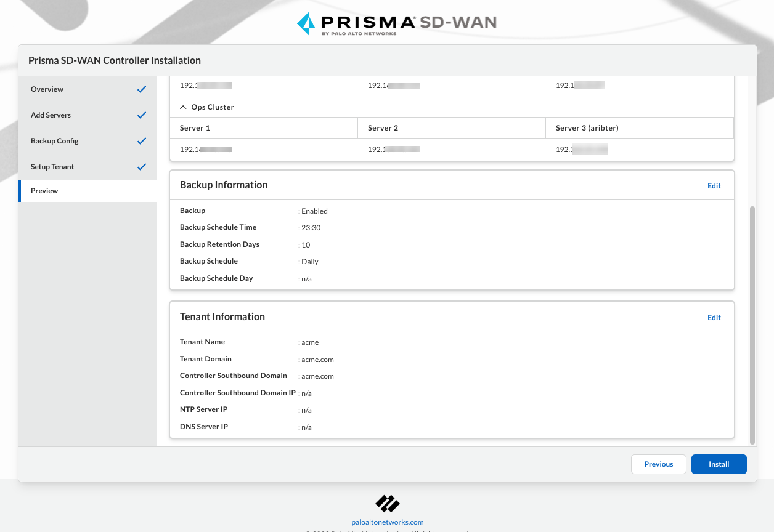Image resolution: width=774 pixels, height=532 pixels.
Task: Click the Tenant Information heading
Action: click(x=222, y=316)
